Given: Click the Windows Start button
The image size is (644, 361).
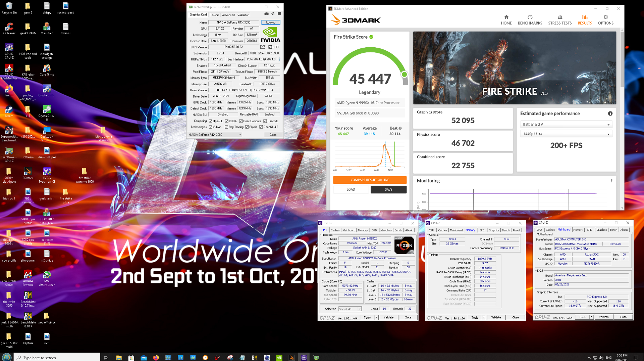Looking at the screenshot, I should [x=7, y=357].
